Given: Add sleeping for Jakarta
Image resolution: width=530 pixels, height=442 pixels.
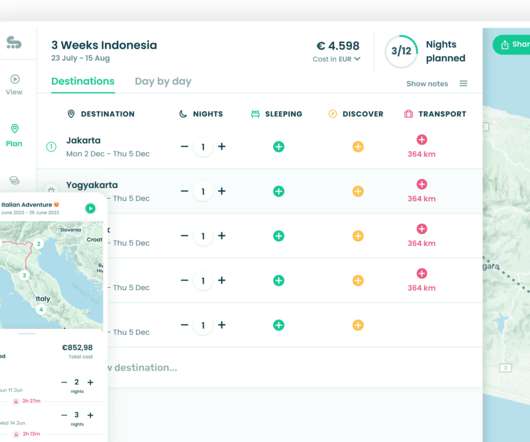Looking at the screenshot, I should [279, 147].
